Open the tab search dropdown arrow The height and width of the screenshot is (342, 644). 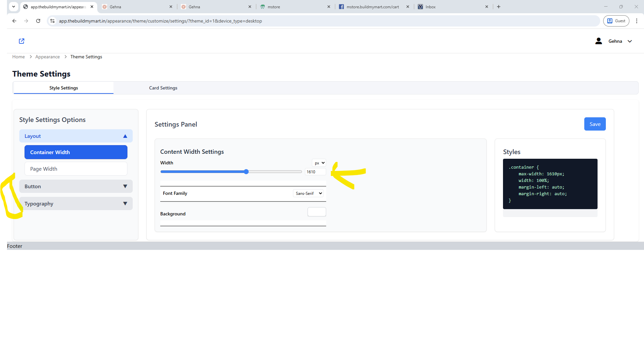click(x=14, y=7)
